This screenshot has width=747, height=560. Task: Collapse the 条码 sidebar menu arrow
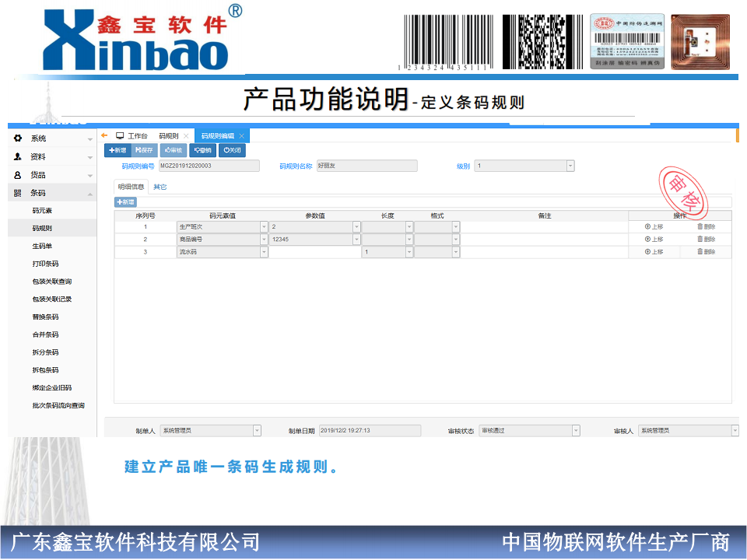click(x=90, y=194)
